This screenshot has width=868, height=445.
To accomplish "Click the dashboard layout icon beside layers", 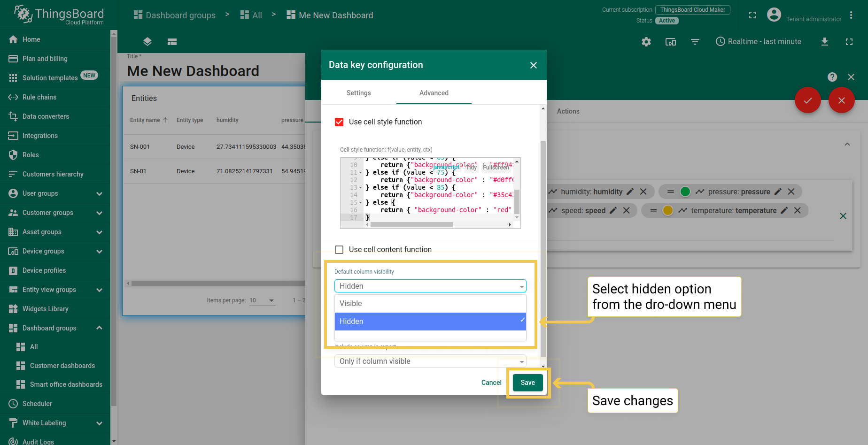I will (x=172, y=42).
